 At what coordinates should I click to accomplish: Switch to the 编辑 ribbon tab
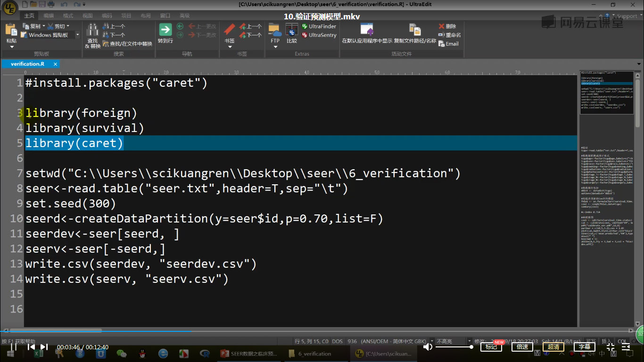point(49,16)
